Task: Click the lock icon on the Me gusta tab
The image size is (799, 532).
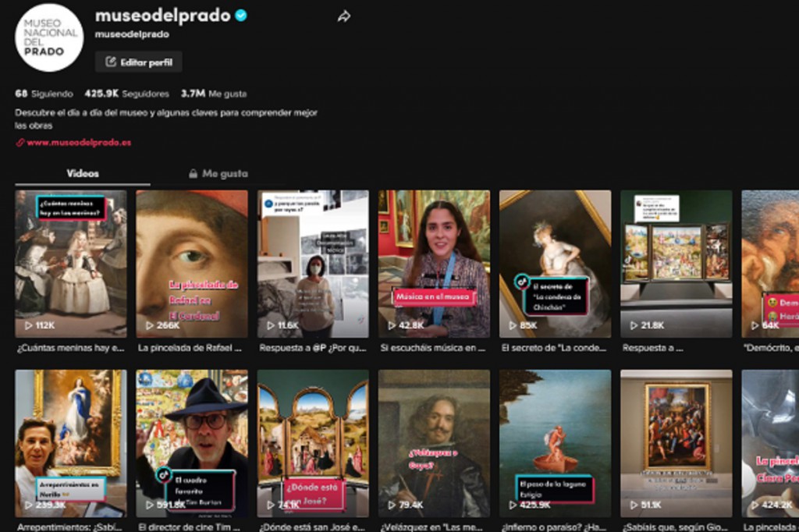Action: [x=194, y=174]
